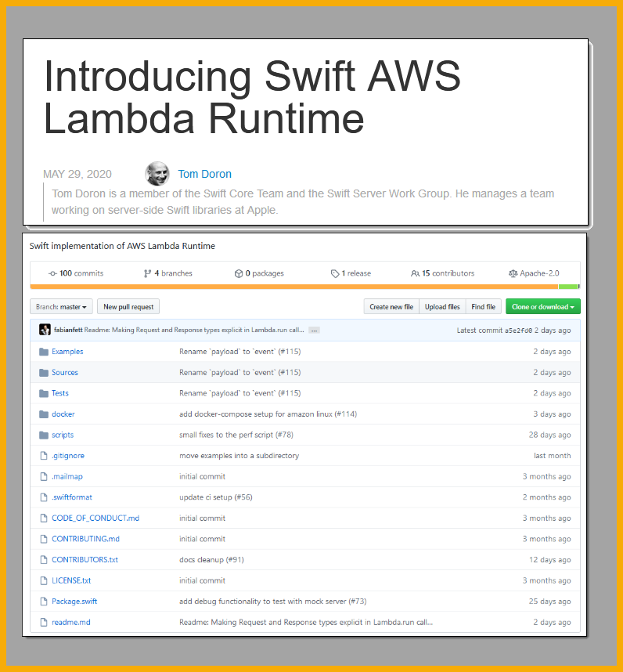The width and height of the screenshot is (623, 672).
Task: Open the Clone or download dropdown
Action: [x=543, y=307]
